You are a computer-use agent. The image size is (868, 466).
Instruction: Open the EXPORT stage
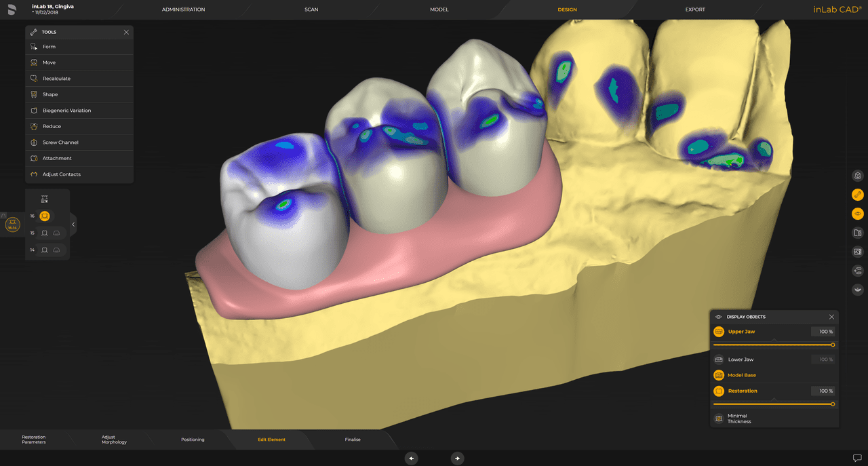(694, 9)
